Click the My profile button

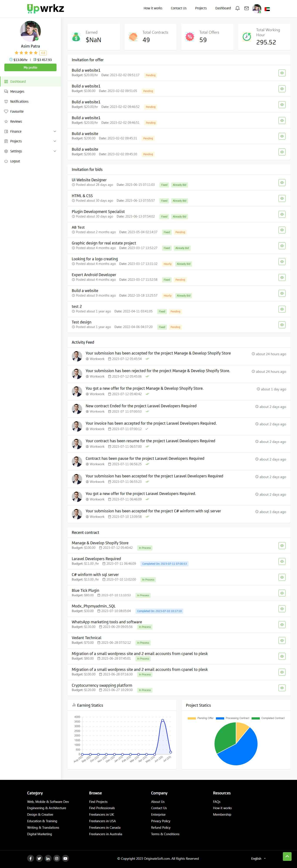[30, 67]
